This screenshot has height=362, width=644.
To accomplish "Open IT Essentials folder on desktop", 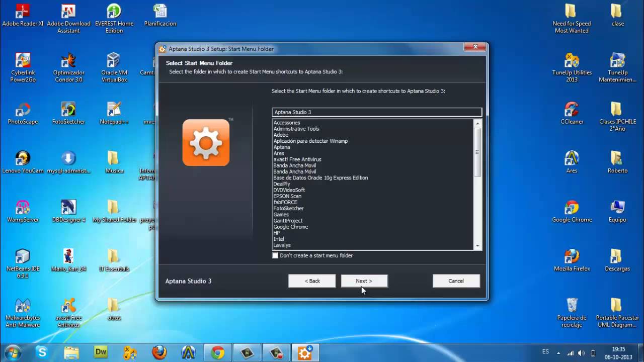I will pyautogui.click(x=114, y=260).
